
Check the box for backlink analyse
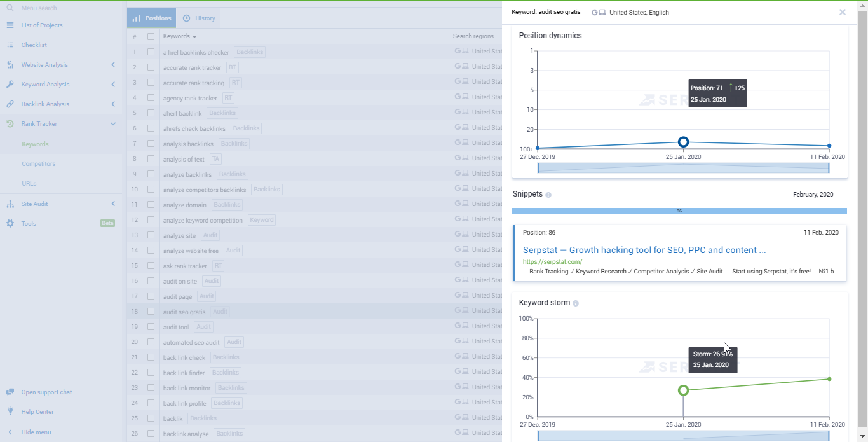[151, 433]
